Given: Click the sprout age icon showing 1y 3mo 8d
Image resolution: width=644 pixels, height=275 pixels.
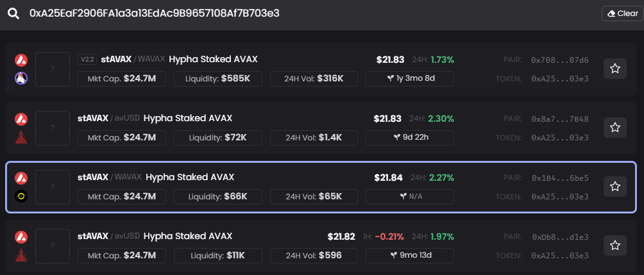Looking at the screenshot, I should 389,78.
